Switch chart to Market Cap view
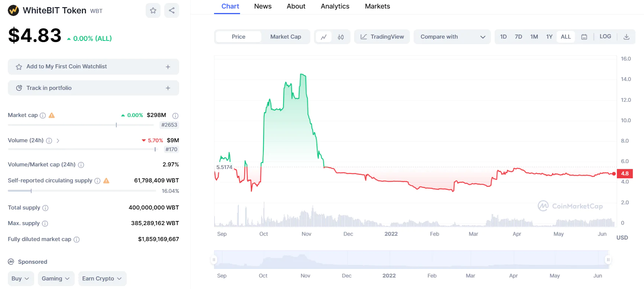Screen dimensions: 644x289 [x=285, y=37]
